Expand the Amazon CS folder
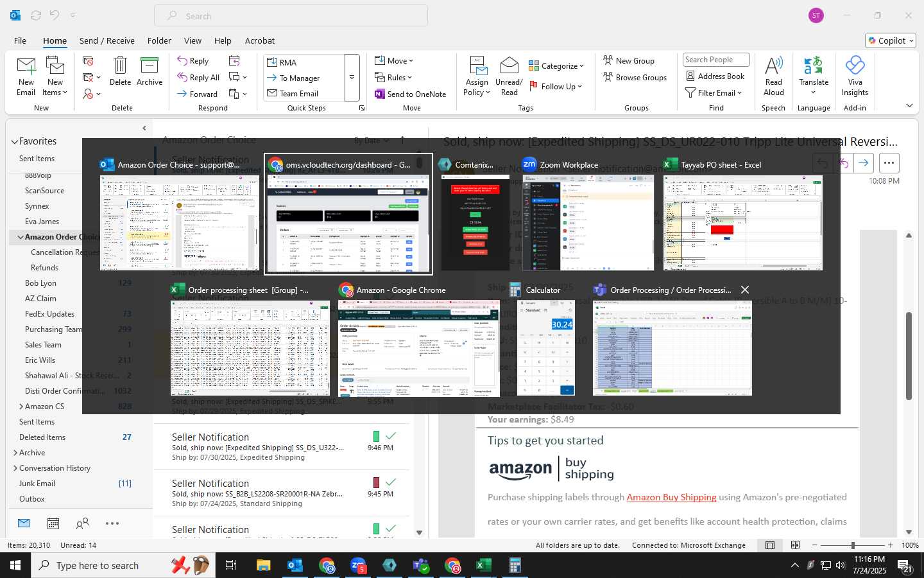The height and width of the screenshot is (578, 924). [x=21, y=407]
